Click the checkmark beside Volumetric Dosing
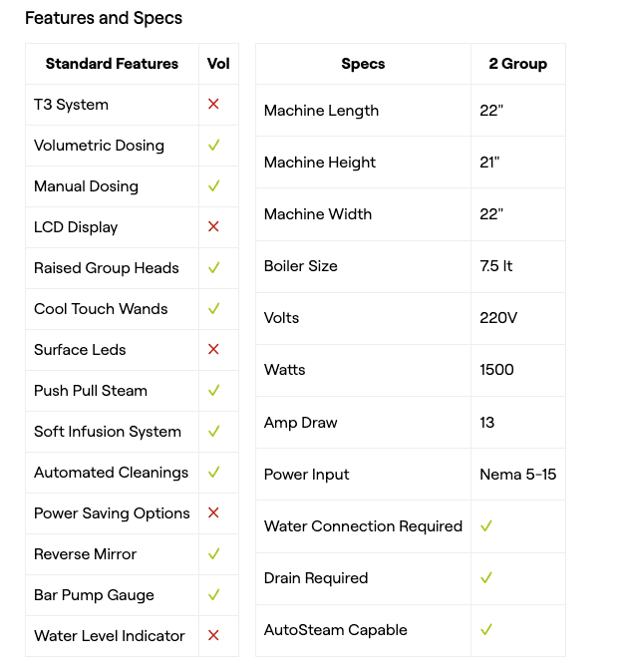 click(213, 145)
